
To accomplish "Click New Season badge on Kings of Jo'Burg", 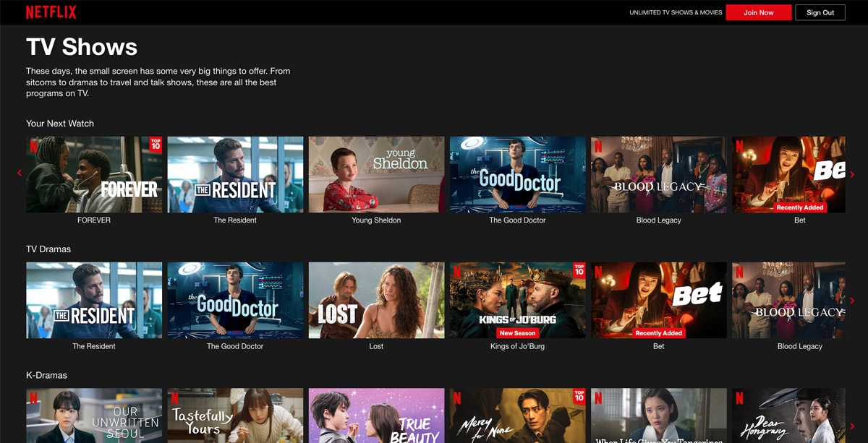I will [x=517, y=333].
